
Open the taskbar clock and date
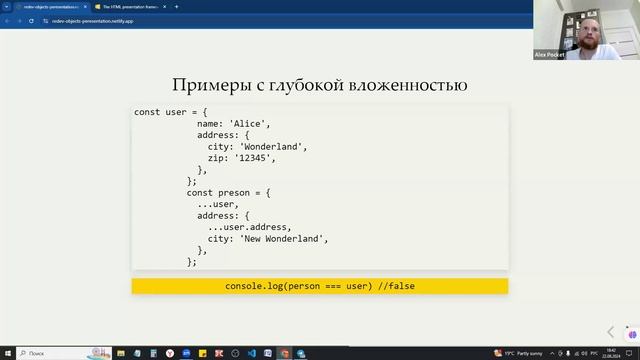(x=611, y=353)
